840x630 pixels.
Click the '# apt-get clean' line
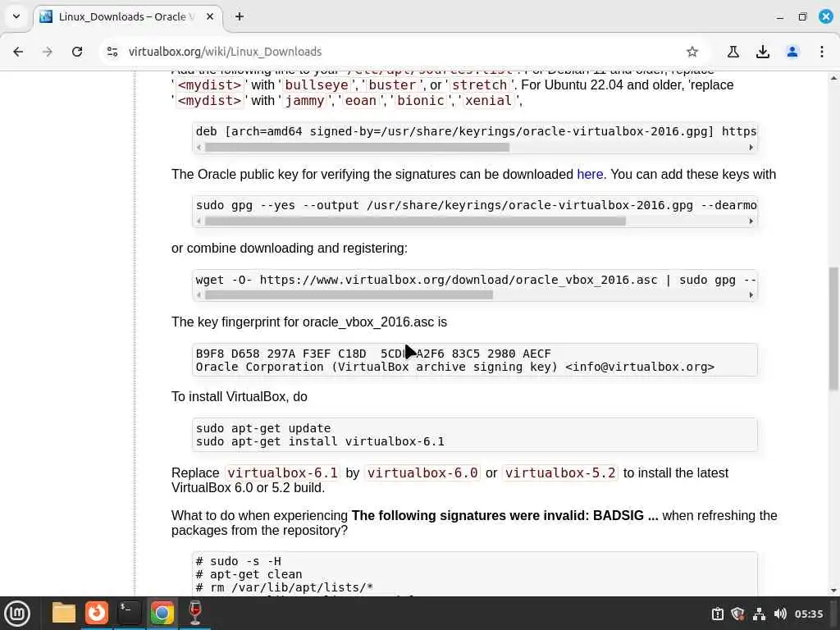click(249, 574)
